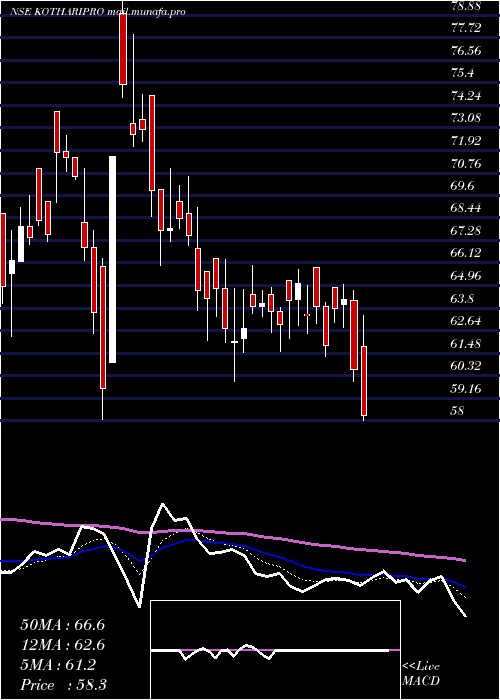The image size is (500, 700).
Task: Click the 67.28 price axis label
Action: tap(467, 231)
